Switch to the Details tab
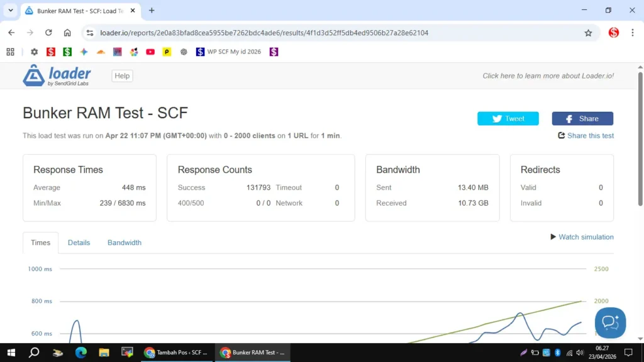The height and width of the screenshot is (362, 644). click(79, 243)
